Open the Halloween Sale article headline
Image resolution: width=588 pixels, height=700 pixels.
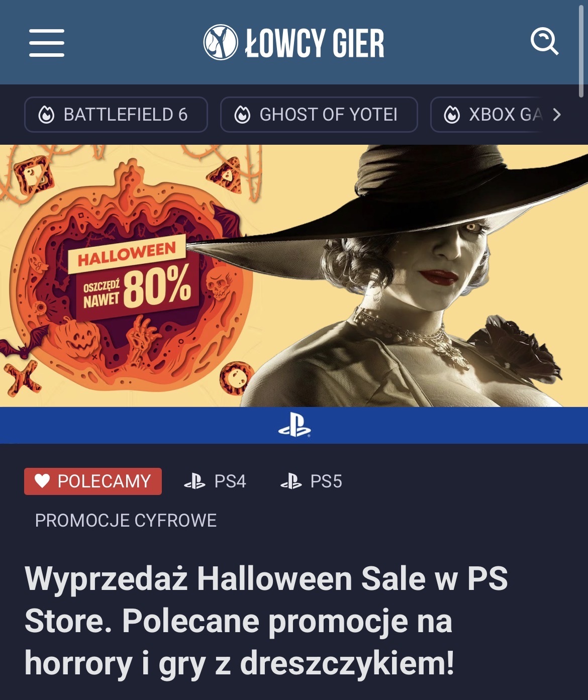266,621
